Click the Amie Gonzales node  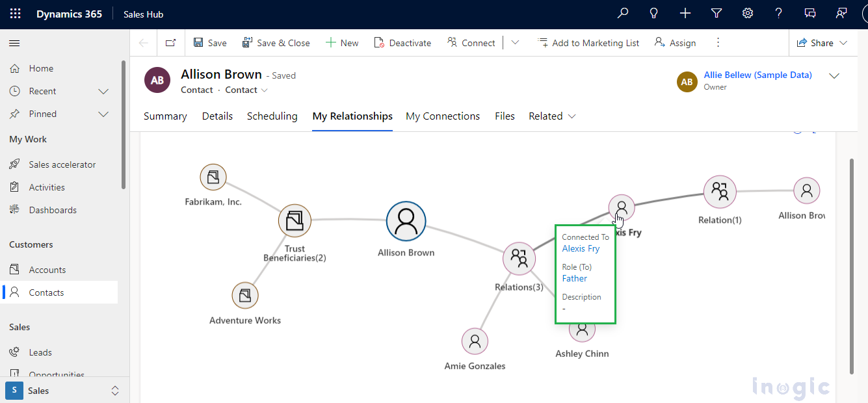coord(475,341)
